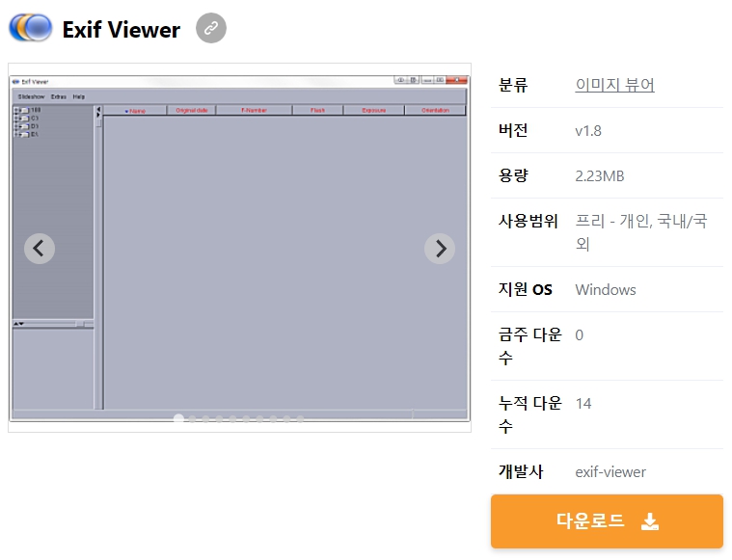Click the 버전 label
The height and width of the screenshot is (560, 732).
click(x=513, y=130)
